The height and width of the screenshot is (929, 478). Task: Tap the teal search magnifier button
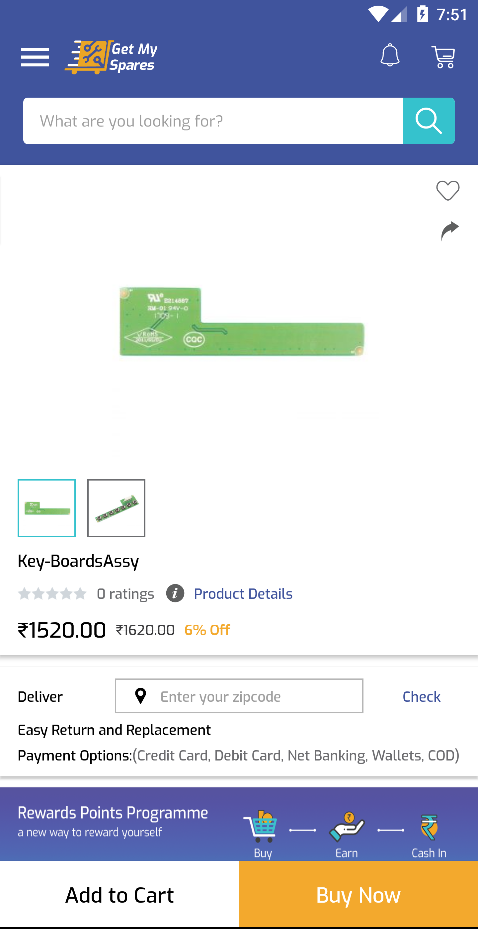click(x=429, y=121)
